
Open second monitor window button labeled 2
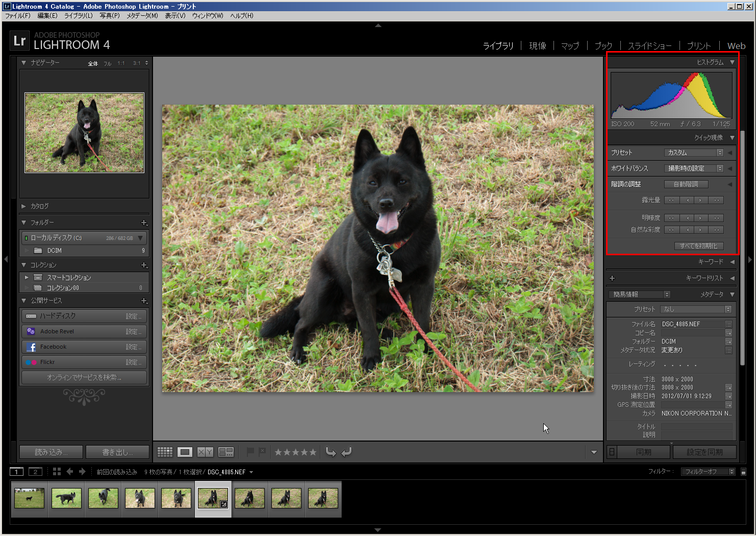pyautogui.click(x=35, y=472)
